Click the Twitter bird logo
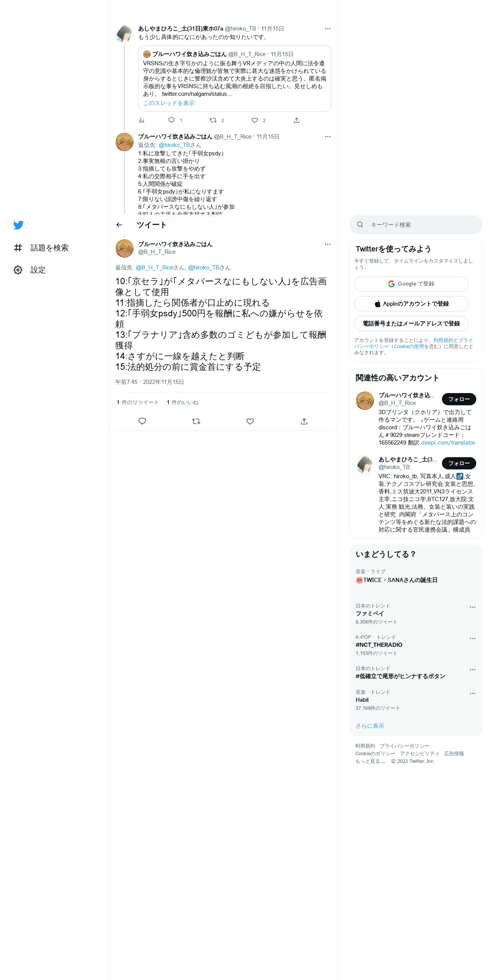Image resolution: width=490 pixels, height=980 pixels. [18, 225]
